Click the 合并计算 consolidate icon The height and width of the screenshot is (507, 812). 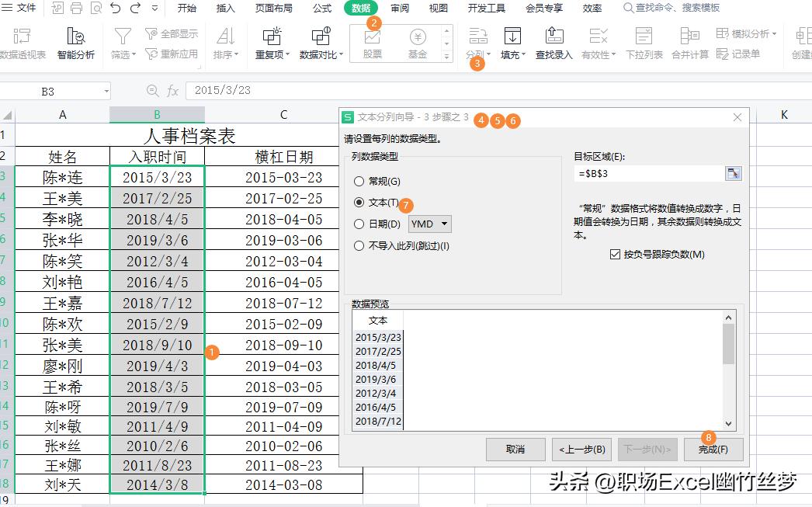689,43
